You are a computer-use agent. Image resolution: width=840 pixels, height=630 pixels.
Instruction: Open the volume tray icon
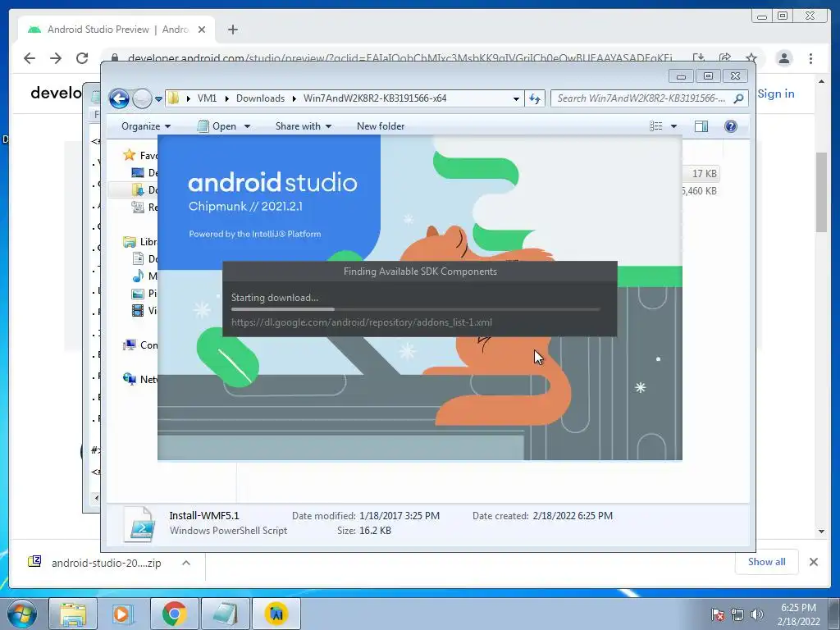pyautogui.click(x=756, y=614)
